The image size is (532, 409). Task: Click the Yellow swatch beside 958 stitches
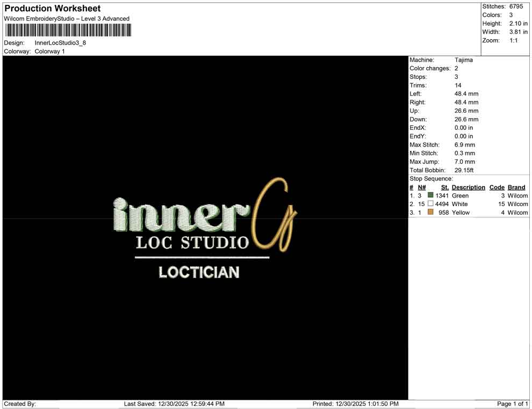pyautogui.click(x=430, y=212)
